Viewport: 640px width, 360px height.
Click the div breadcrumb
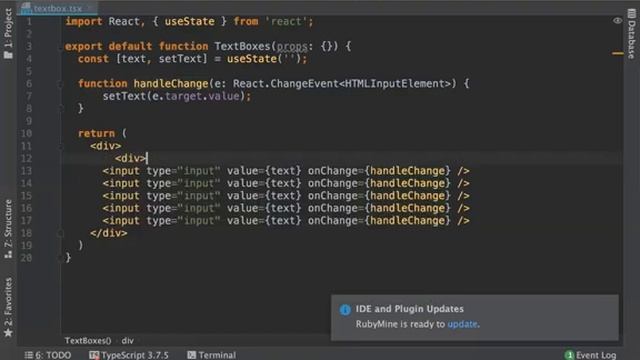pos(127,340)
